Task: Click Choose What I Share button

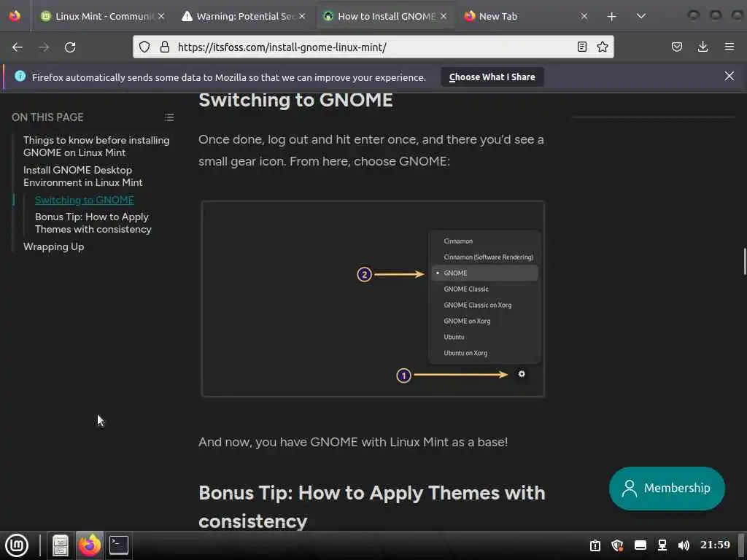Action: (492, 77)
